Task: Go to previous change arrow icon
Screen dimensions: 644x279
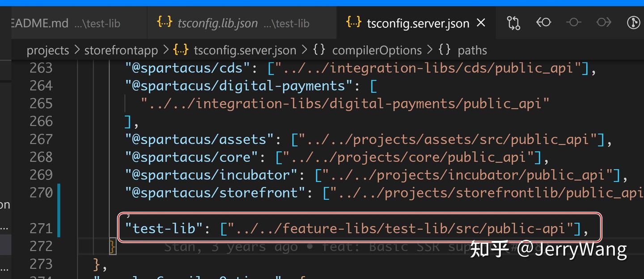Action: (x=543, y=22)
